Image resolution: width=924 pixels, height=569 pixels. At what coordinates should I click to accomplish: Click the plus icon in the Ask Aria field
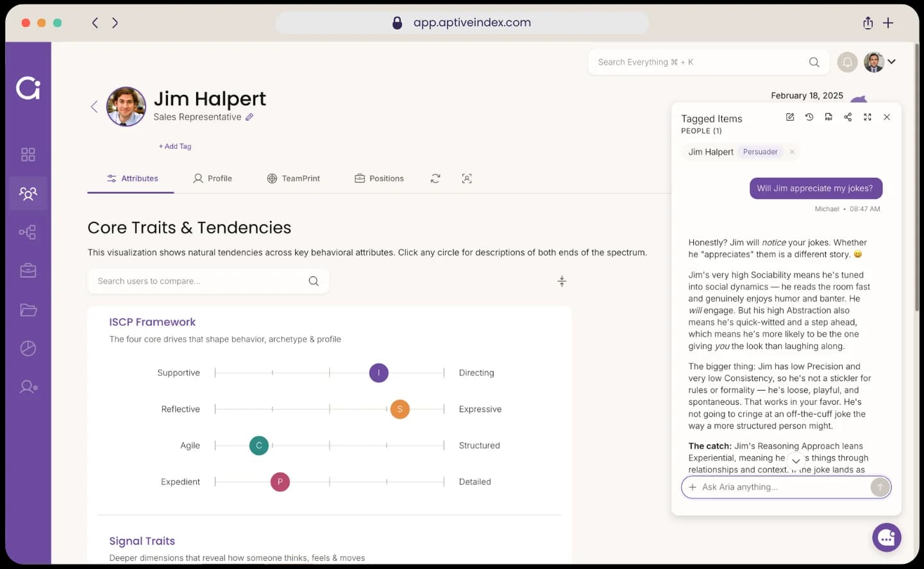click(693, 487)
